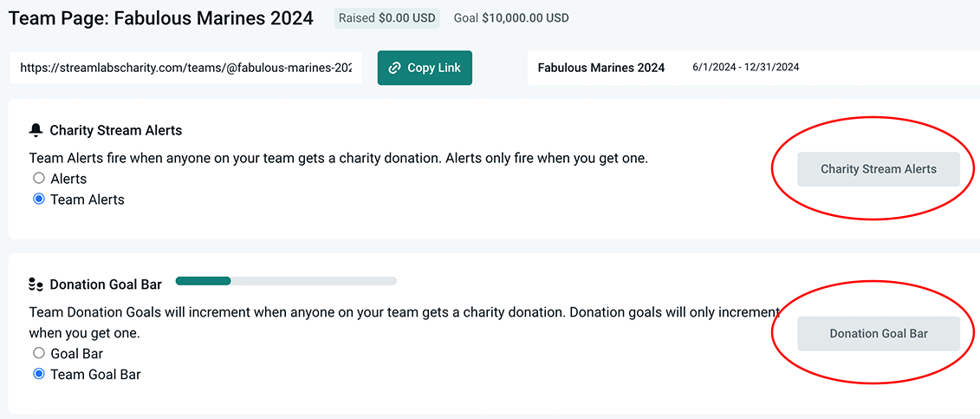The height and width of the screenshot is (419, 980).
Task: Click the Team Page: Fabulous Marines 2024 heading
Action: pyautogui.click(x=161, y=18)
